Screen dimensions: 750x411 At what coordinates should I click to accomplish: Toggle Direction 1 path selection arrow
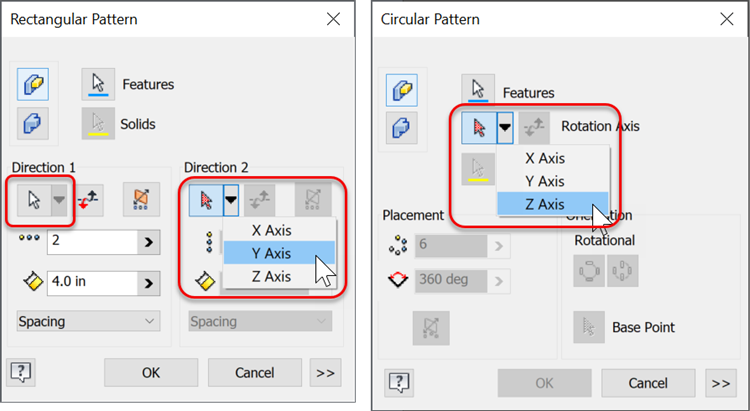click(33, 199)
